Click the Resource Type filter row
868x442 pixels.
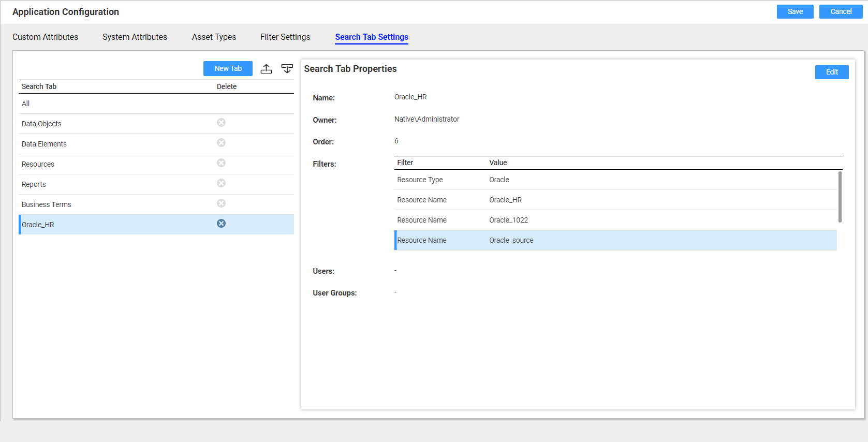coord(615,180)
